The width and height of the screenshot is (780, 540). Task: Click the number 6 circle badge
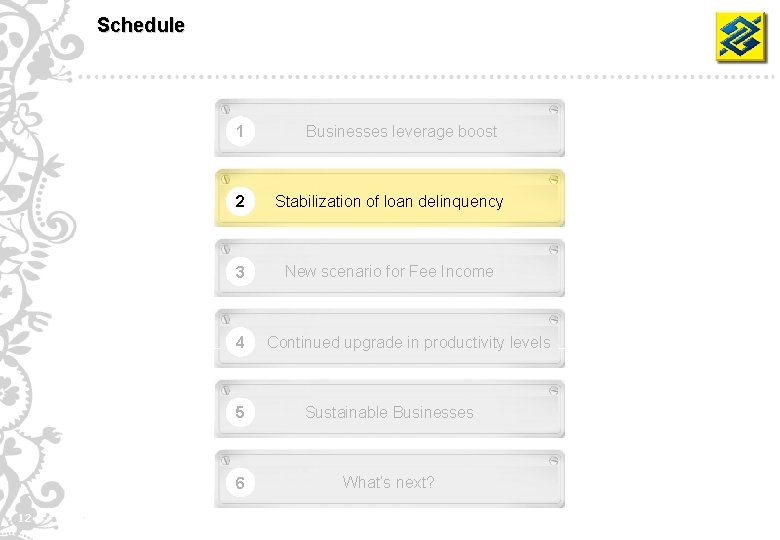click(240, 483)
